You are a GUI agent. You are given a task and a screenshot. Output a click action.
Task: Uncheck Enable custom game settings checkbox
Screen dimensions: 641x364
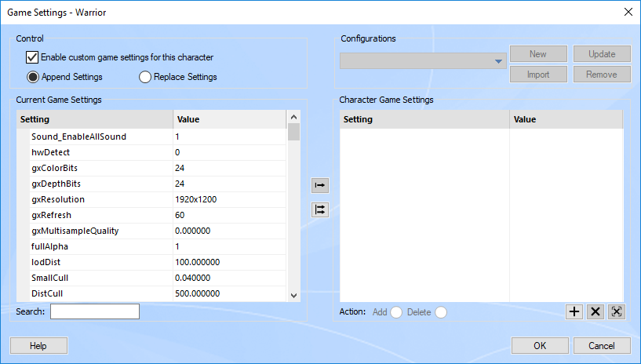pyautogui.click(x=32, y=57)
